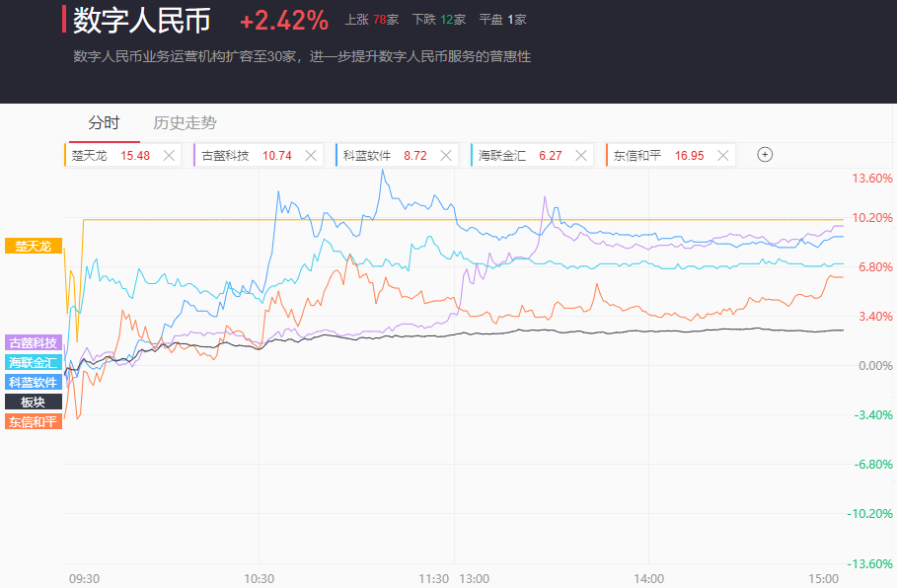
Task: Add a stock with the plus icon
Action: [765, 155]
